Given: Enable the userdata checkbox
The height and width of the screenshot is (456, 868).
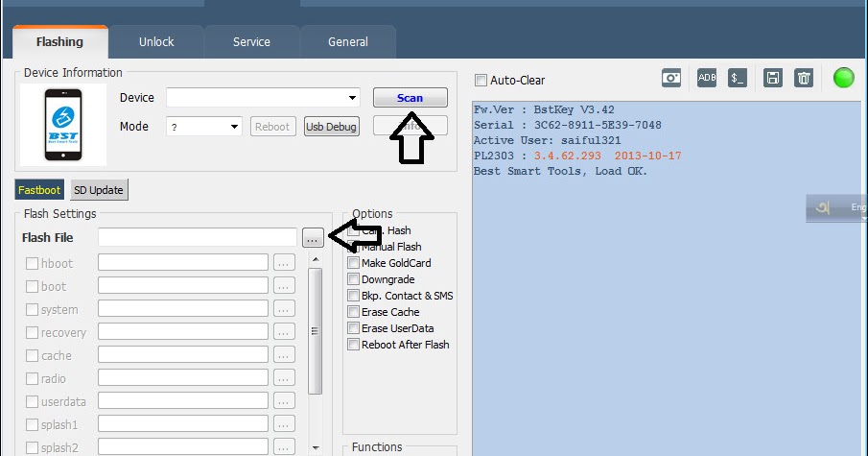Looking at the screenshot, I should click(32, 401).
